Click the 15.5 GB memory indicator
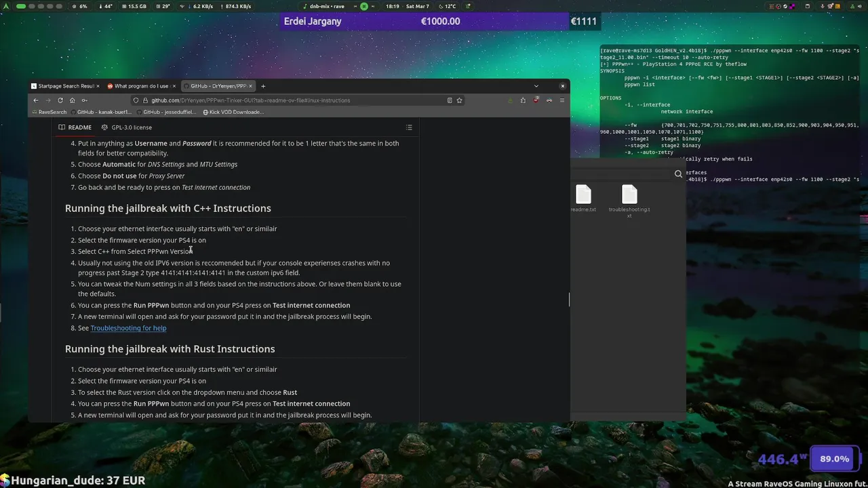Image resolution: width=868 pixels, height=488 pixels. 134,6
